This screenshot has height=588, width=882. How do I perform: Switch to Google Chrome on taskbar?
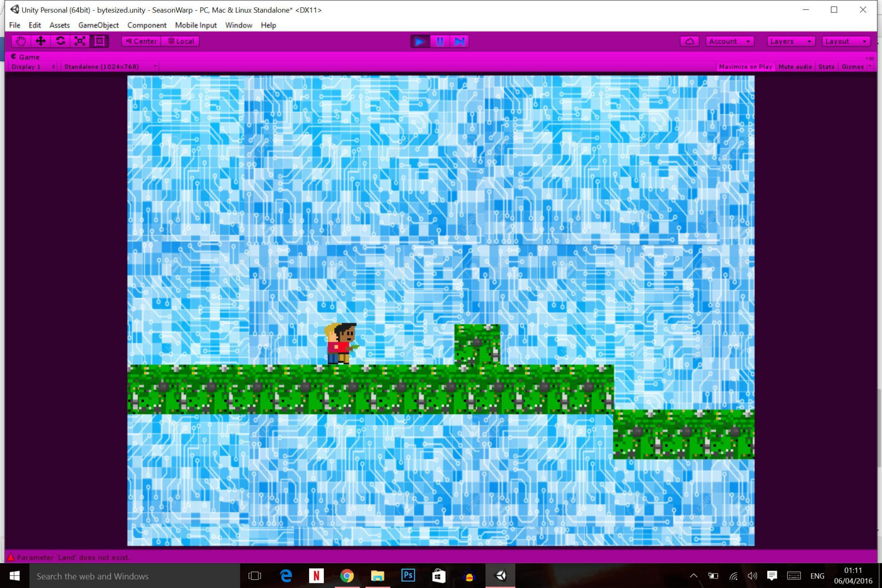(347, 576)
